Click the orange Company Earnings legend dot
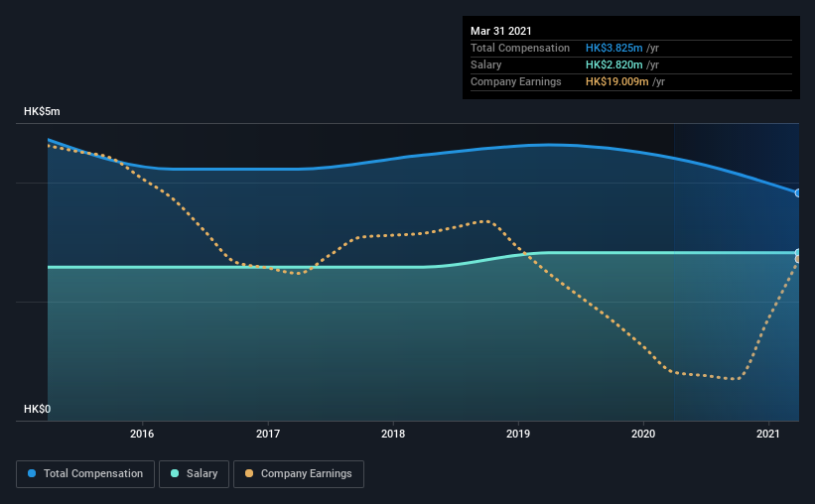 coord(249,473)
